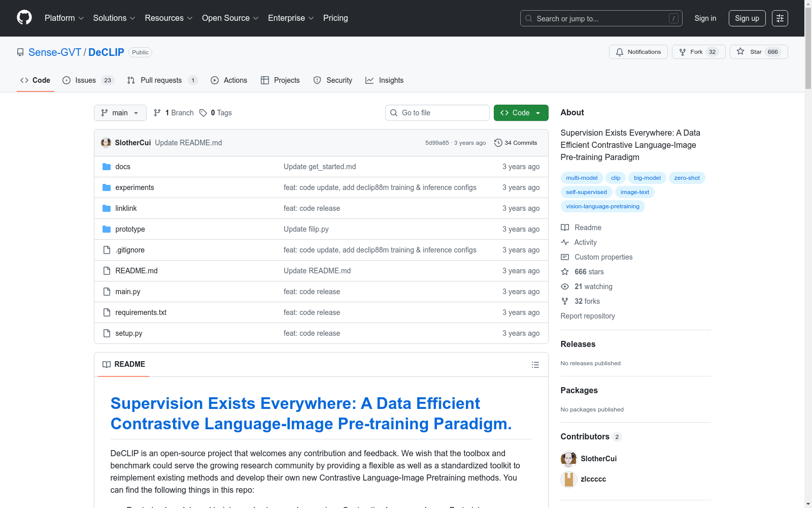Click SlotherCui avatar in commit header
The width and height of the screenshot is (812, 508).
click(x=106, y=143)
